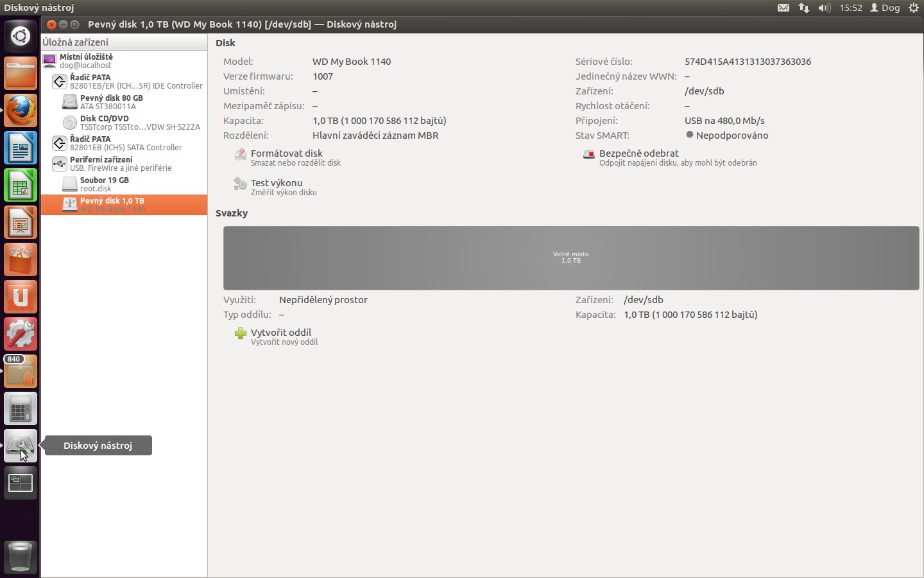Click Test výkonu action

point(277,187)
